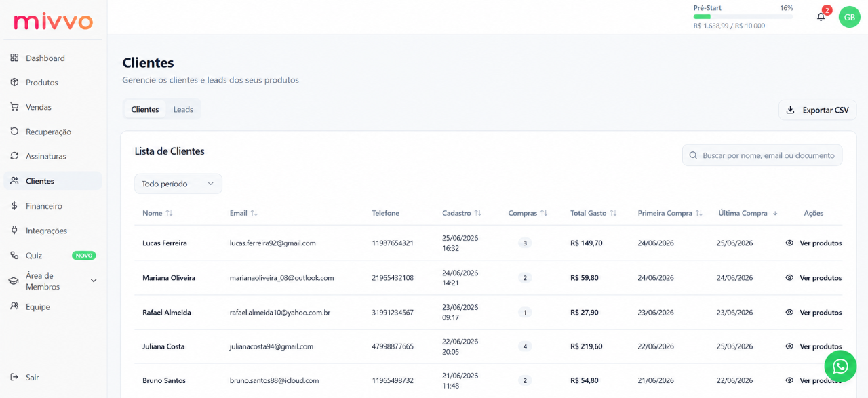Click the eye icon for Lucas Ferreira
The height and width of the screenshot is (398, 868).
click(789, 243)
